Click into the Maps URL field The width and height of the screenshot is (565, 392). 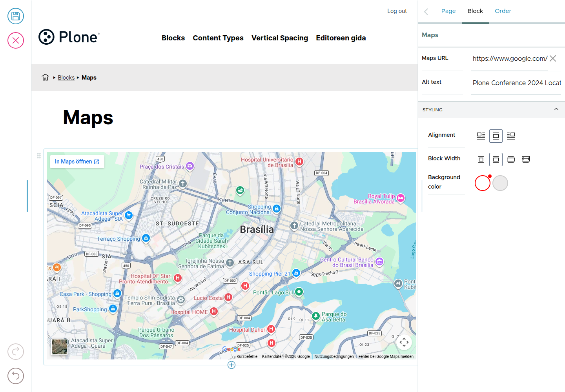coord(510,59)
